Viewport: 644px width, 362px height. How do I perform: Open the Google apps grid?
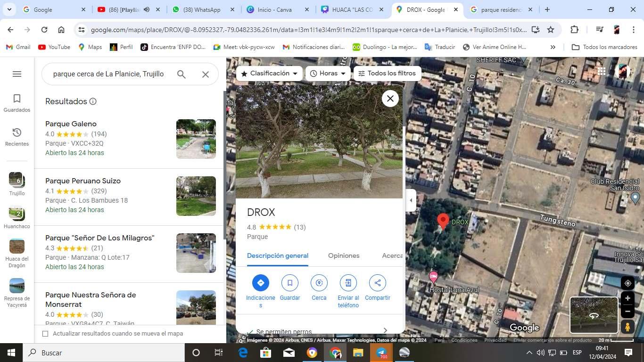[x=602, y=71]
